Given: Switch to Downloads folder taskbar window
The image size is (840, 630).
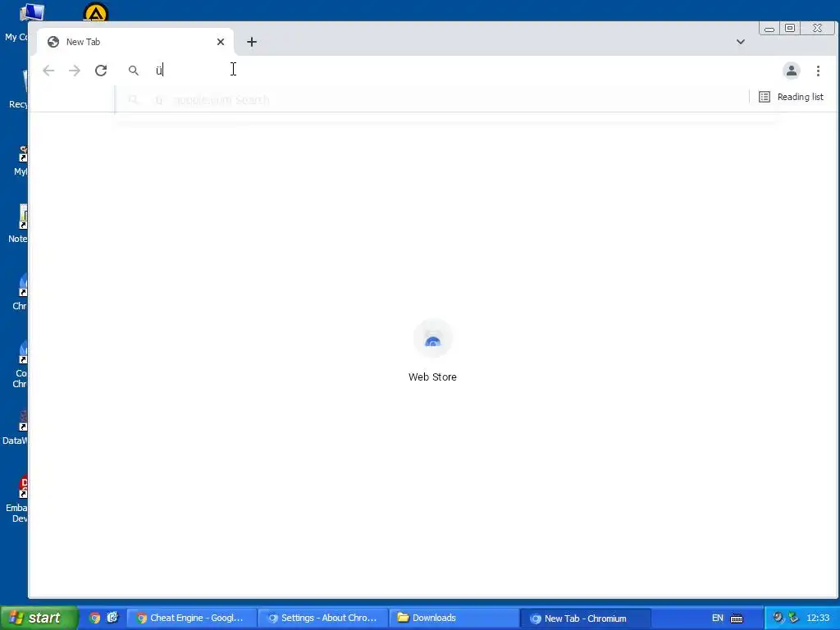Looking at the screenshot, I should [454, 618].
